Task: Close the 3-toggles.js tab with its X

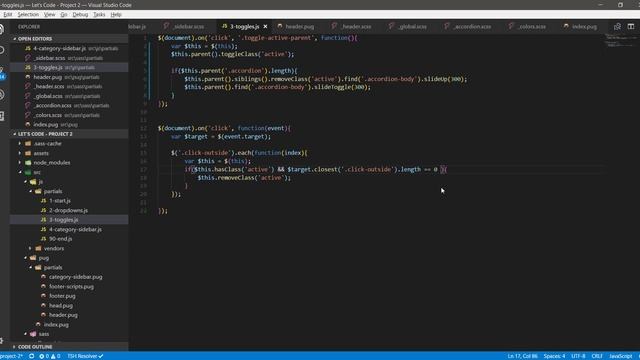Action: point(265,27)
